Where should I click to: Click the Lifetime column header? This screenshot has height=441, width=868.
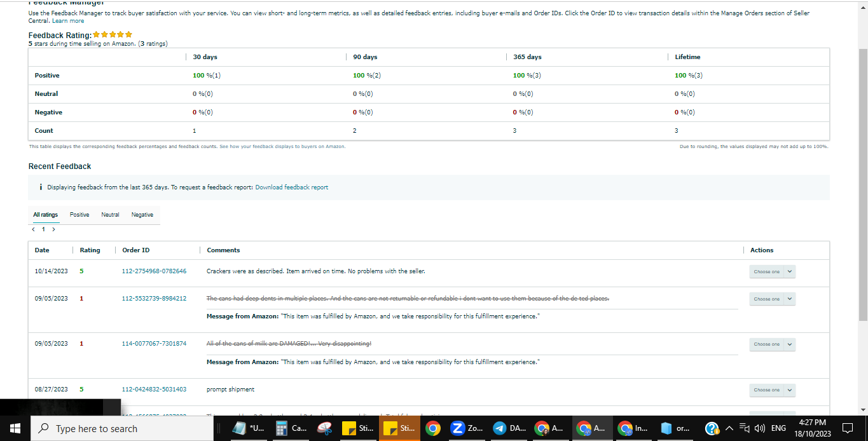[x=687, y=57]
